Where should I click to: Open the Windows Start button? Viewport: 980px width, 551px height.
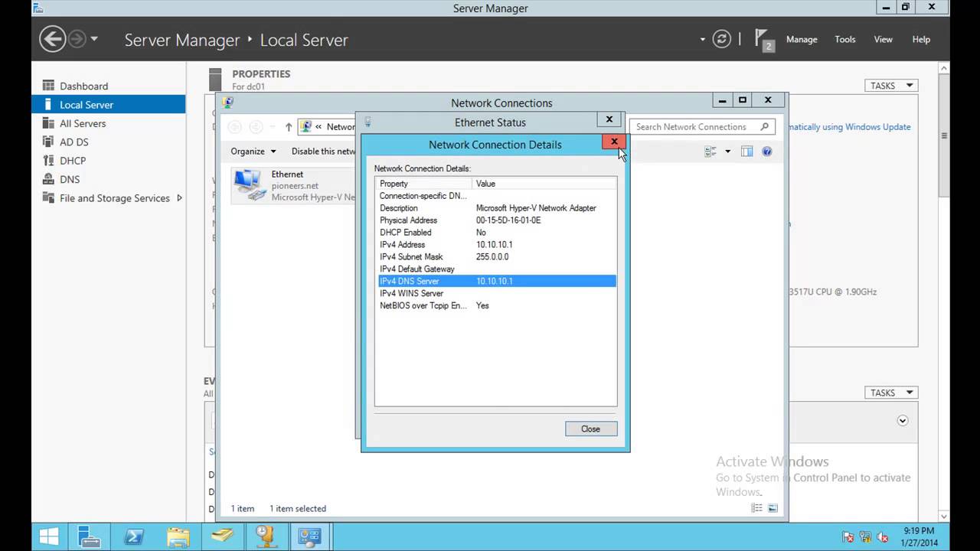coord(51,536)
